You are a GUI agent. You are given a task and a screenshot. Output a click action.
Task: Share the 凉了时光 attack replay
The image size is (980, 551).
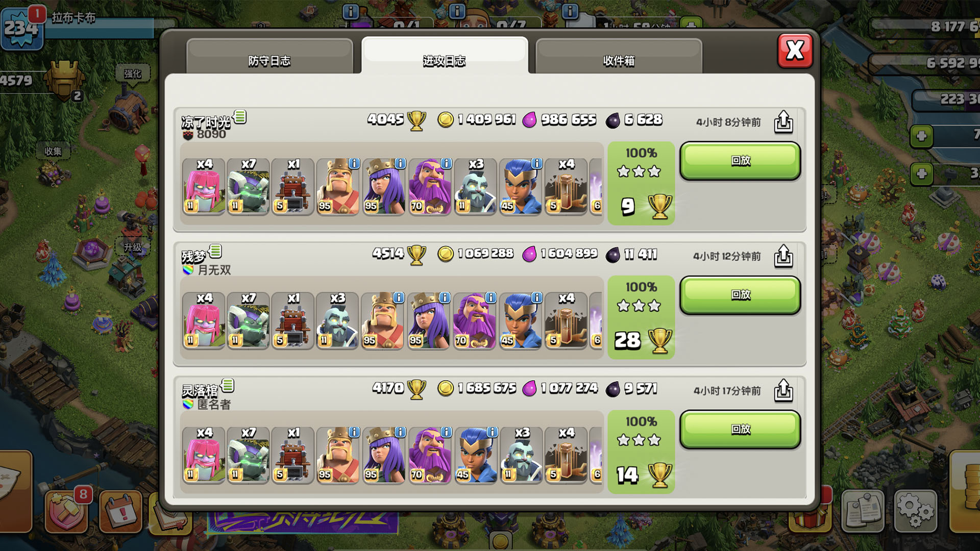pos(783,122)
